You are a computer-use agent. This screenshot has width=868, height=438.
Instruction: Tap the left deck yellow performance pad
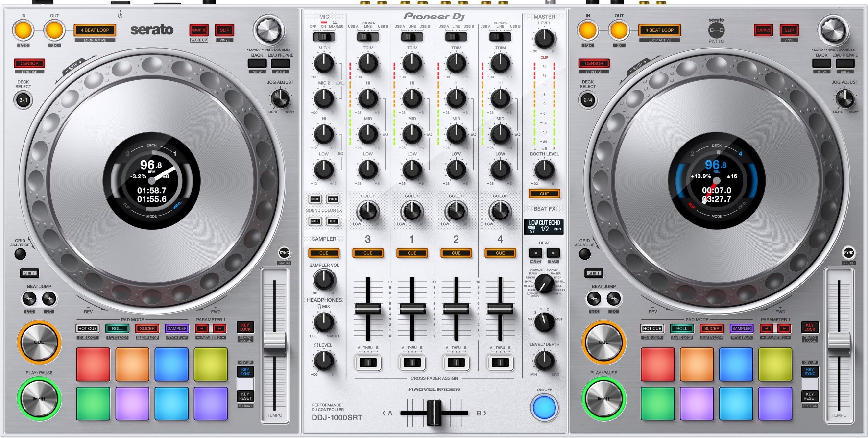point(211,364)
